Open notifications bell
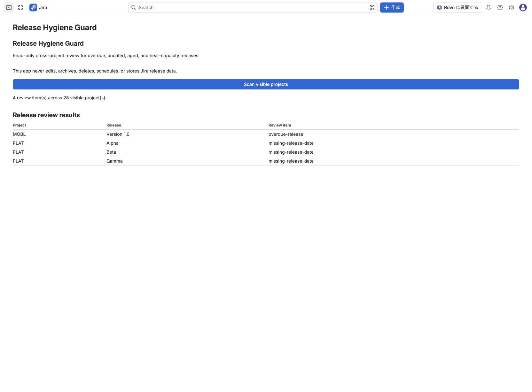This screenshot has height=392, width=532. 488,7
